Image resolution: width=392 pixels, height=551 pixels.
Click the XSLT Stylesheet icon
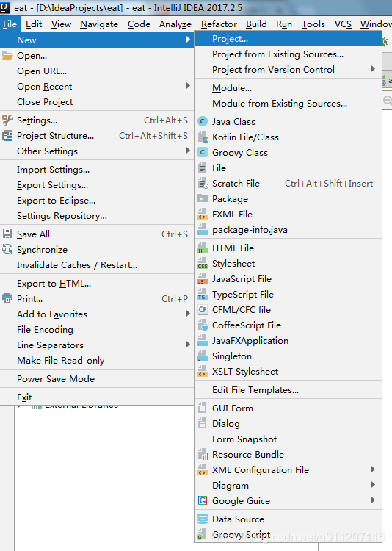pyautogui.click(x=203, y=372)
